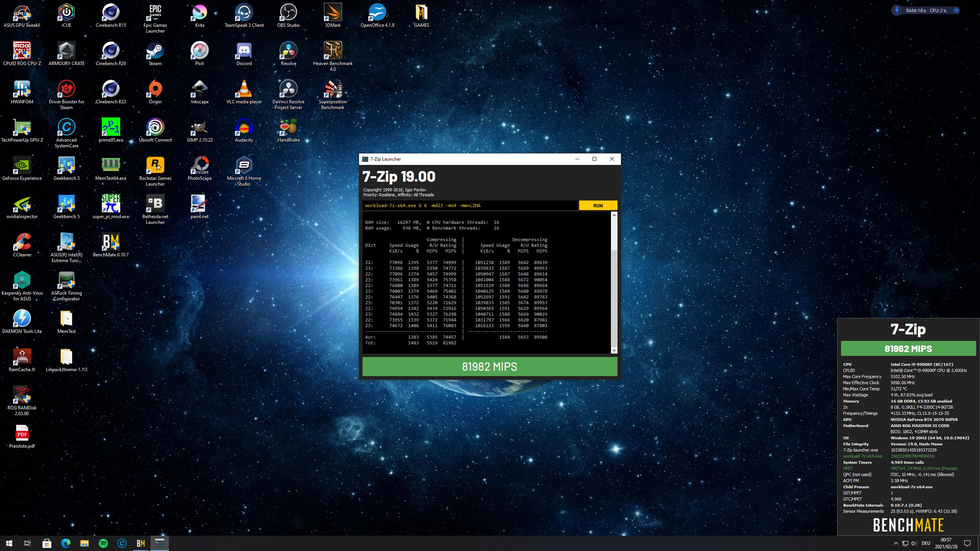The image size is (980, 551).
Task: Open Rockstar Games Launcher icon
Action: pos(155,171)
